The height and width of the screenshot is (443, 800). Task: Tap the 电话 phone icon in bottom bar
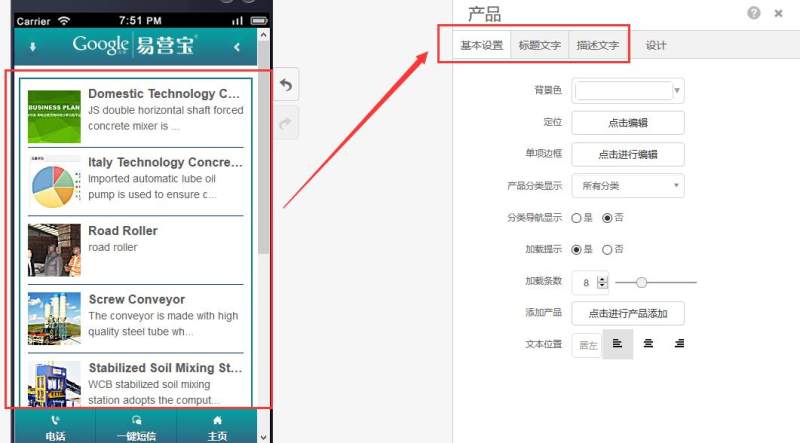[x=55, y=420]
